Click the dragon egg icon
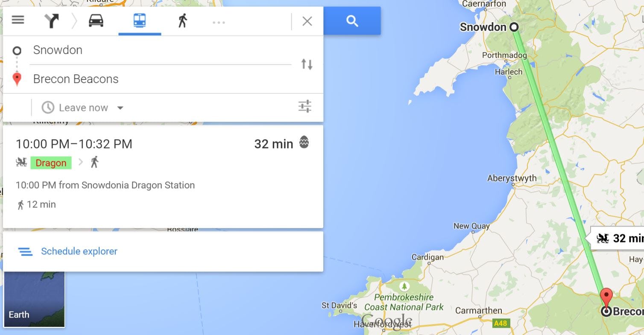 [x=304, y=142]
